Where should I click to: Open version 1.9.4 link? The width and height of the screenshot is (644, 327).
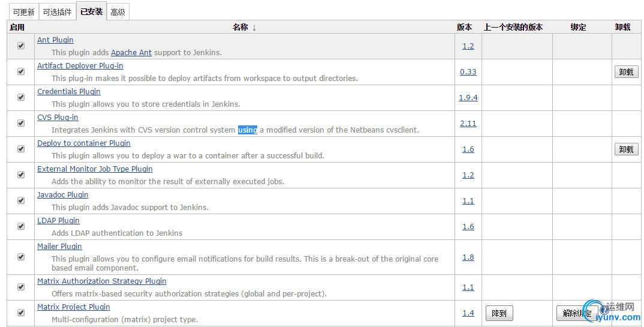468,98
